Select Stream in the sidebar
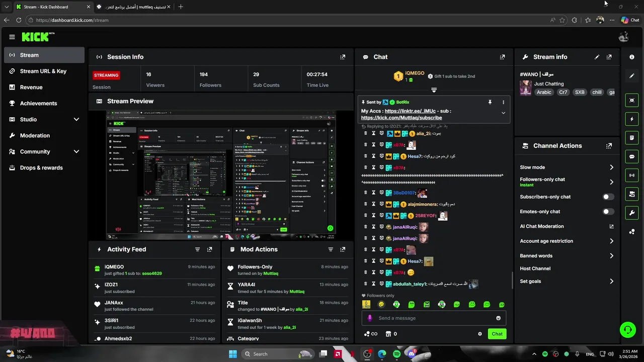The width and height of the screenshot is (644, 362). (x=44, y=55)
